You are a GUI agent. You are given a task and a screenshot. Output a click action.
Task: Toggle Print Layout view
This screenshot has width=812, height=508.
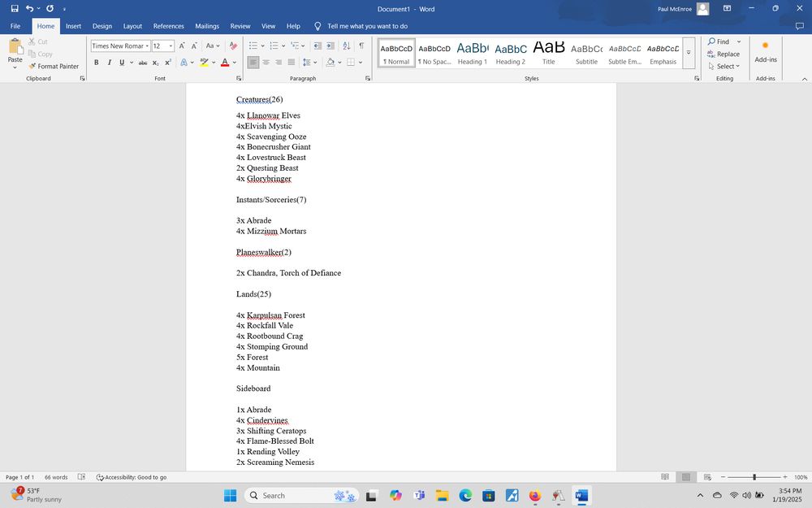[x=686, y=477]
